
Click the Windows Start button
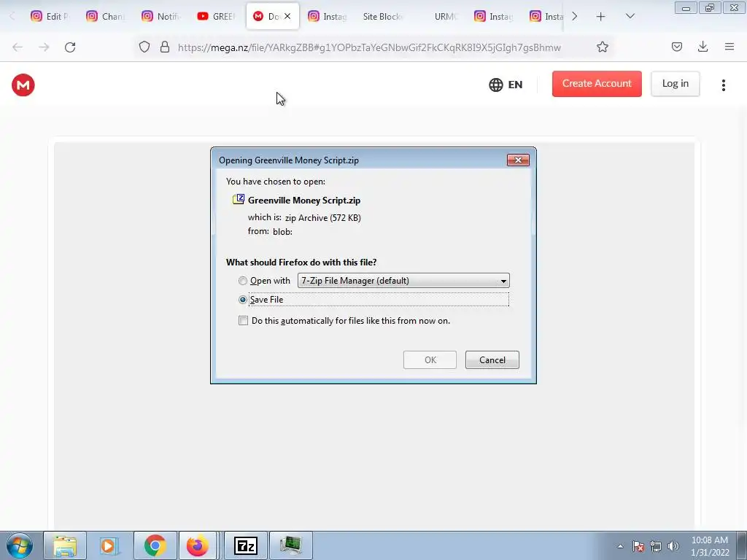[20, 545]
